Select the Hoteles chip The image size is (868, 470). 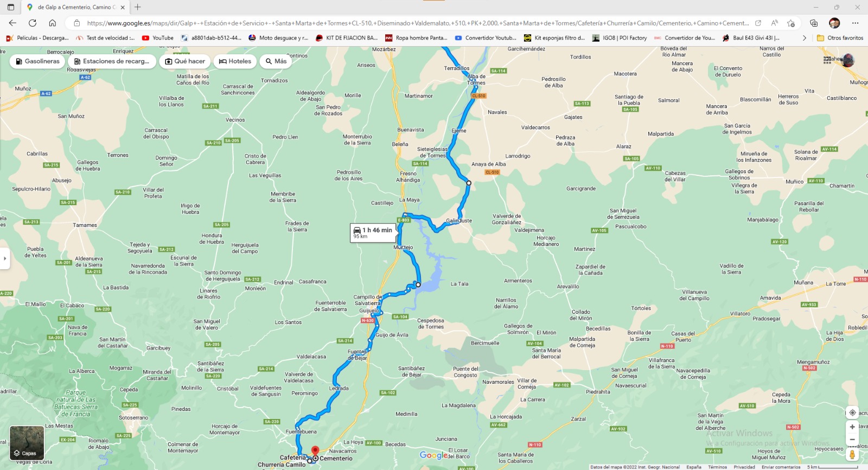[235, 61]
